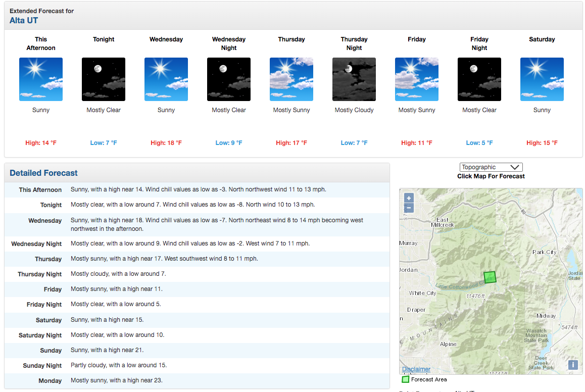Click the 'Low: 9 °F' temperature
Viewport: 585px width, 392px height.
[x=229, y=143]
